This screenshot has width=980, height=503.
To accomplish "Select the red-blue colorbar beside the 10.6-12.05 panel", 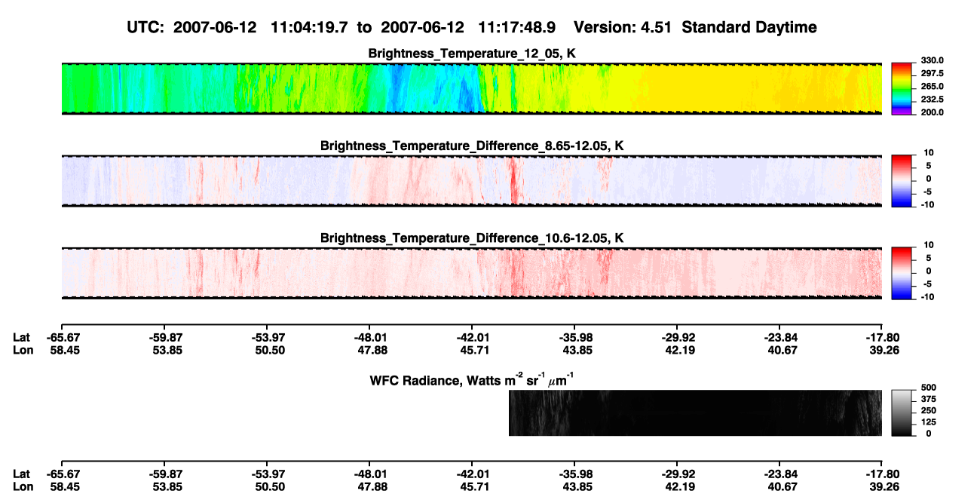I will (x=902, y=273).
